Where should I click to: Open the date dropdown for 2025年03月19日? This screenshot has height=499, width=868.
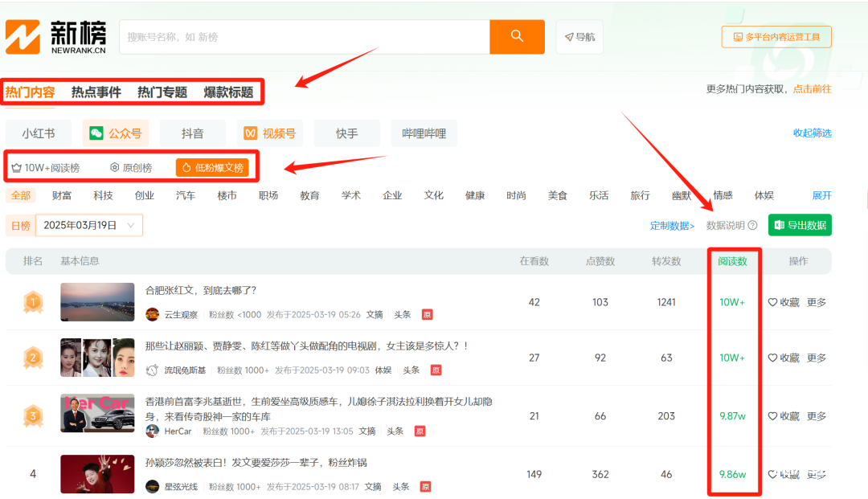pyautogui.click(x=89, y=225)
